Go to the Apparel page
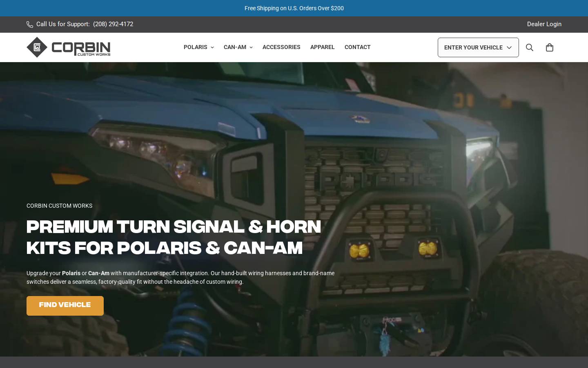The width and height of the screenshot is (588, 368). point(322,47)
